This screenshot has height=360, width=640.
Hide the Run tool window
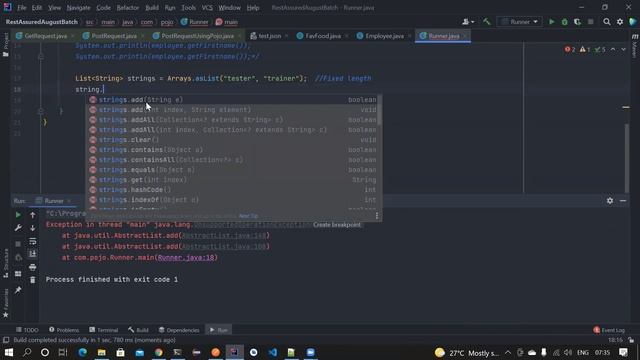pyautogui.click(x=623, y=201)
